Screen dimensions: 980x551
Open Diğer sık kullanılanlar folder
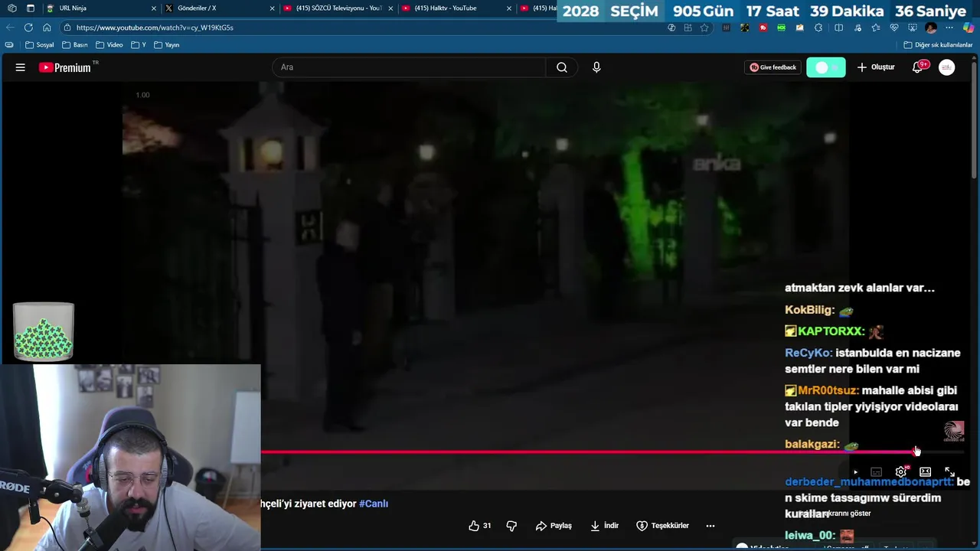[x=939, y=45]
